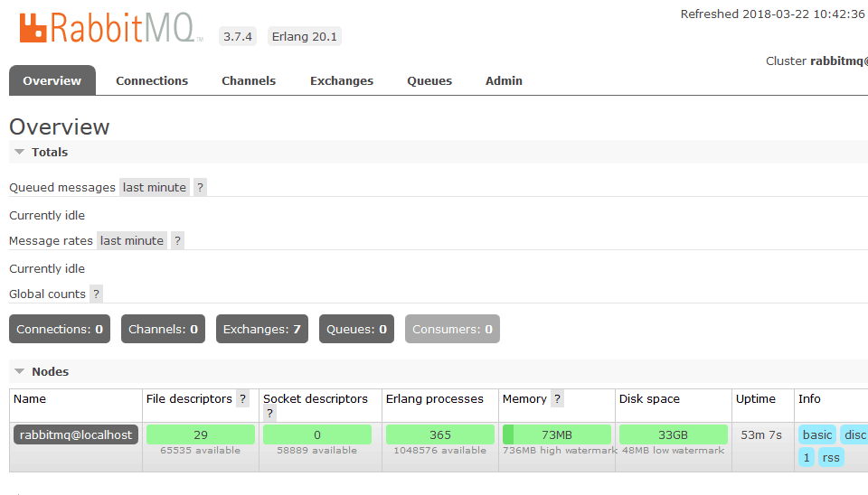Click File descriptors help question mark
Screen dimensions: 868x495
click(x=242, y=399)
